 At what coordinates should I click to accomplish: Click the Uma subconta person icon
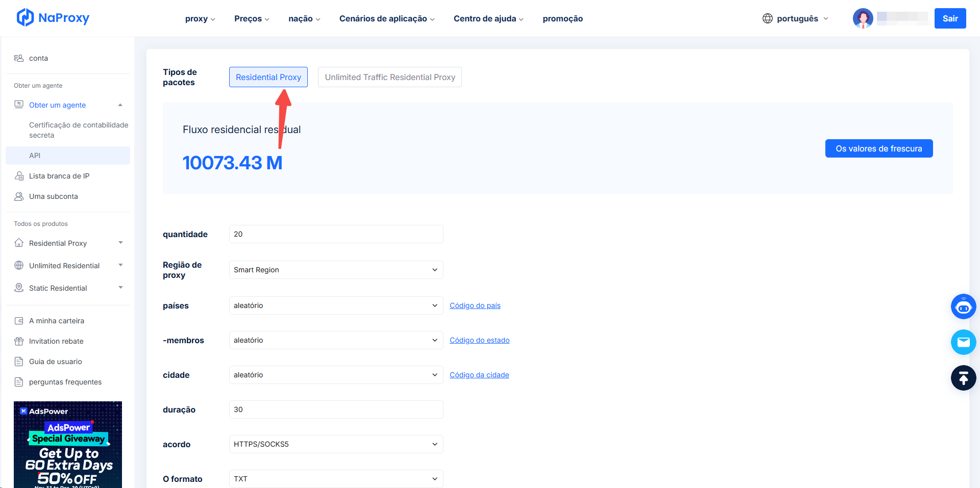[19, 196]
